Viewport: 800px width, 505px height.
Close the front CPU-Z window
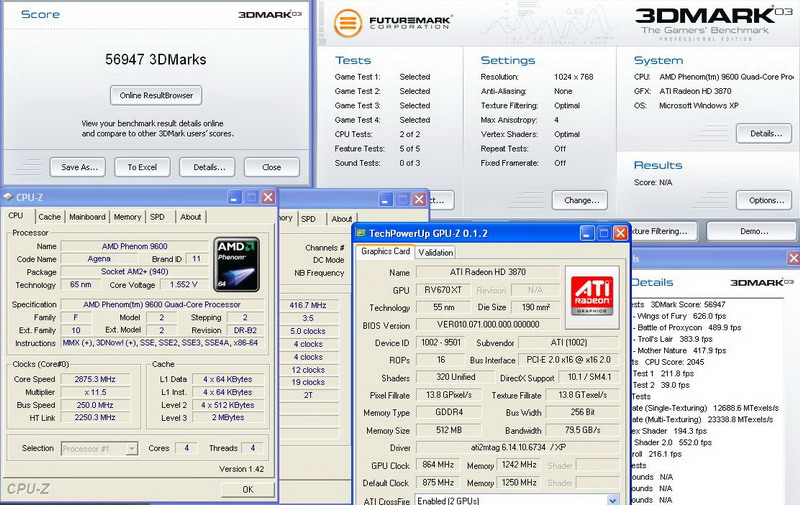268,197
